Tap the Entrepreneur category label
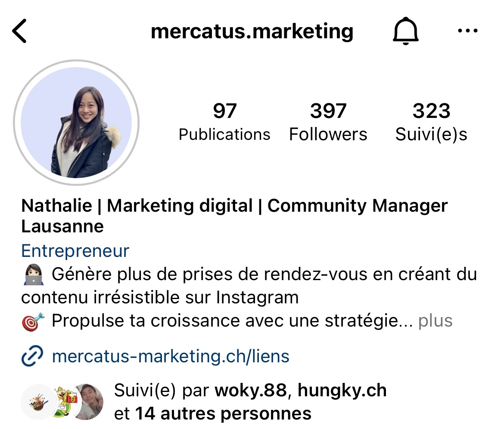This screenshot has width=504, height=429. 75,251
